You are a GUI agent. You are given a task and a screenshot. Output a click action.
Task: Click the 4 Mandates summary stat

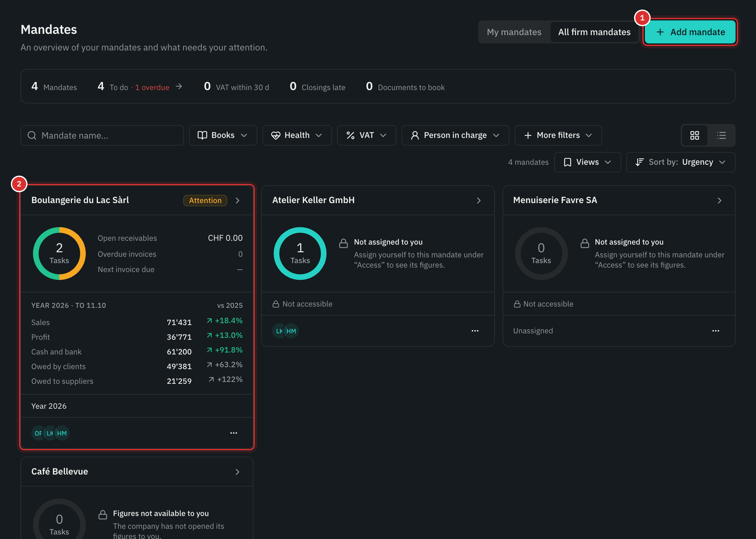(54, 87)
